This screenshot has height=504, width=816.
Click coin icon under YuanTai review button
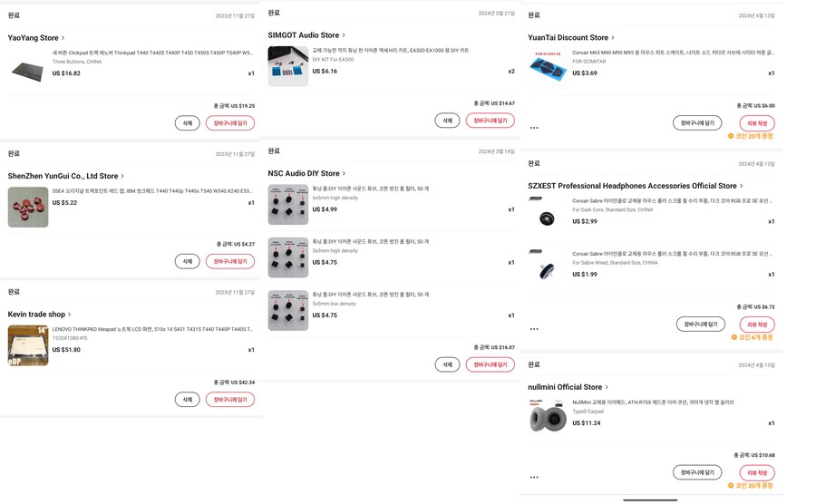731,136
